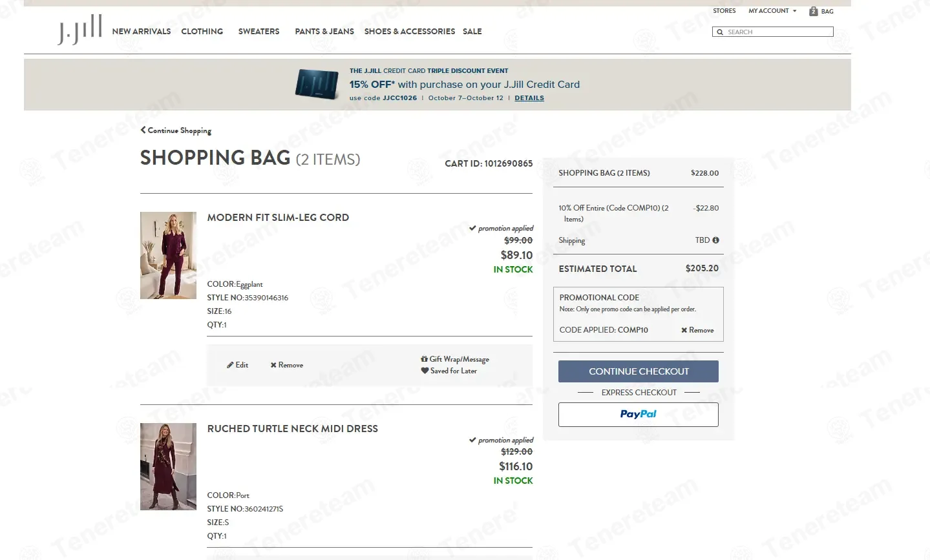Open the Sweaters menu
This screenshot has width=930, height=560.
pyautogui.click(x=259, y=31)
